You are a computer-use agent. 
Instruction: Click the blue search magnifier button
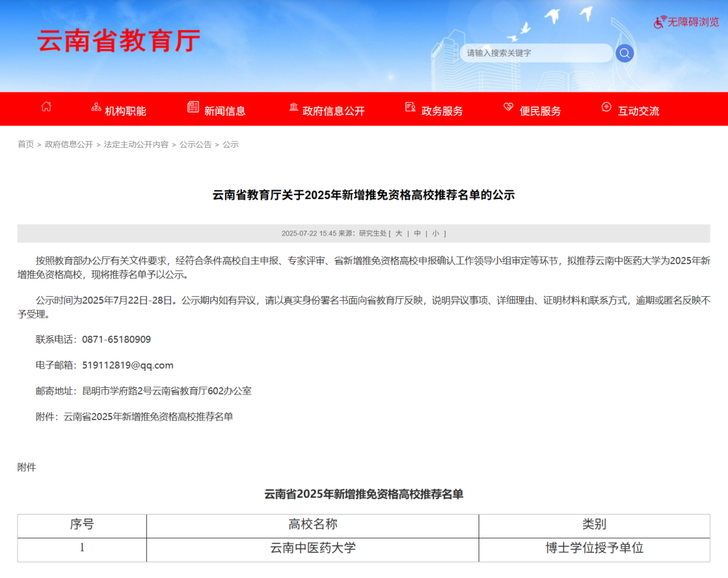coord(624,53)
